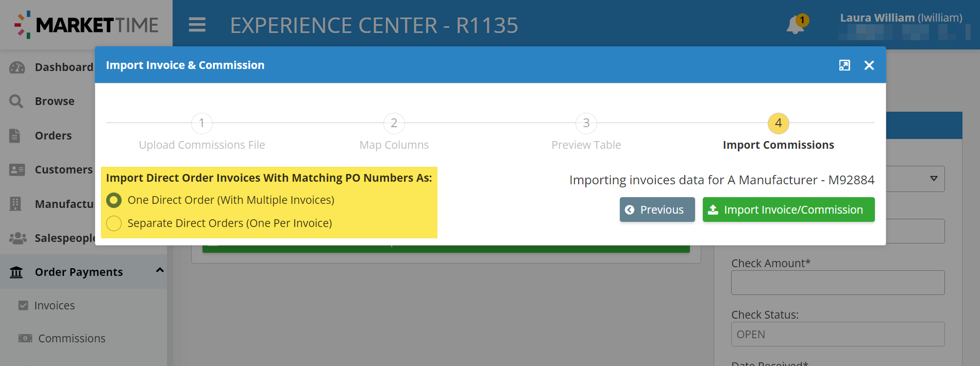Image resolution: width=980 pixels, height=366 pixels.
Task: Click the Orders document icon
Action: pos(15,136)
